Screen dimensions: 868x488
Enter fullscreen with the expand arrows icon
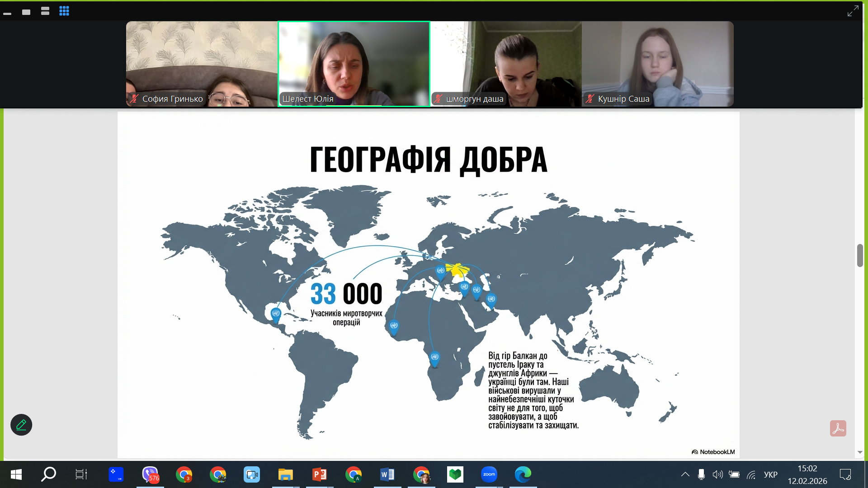853,11
